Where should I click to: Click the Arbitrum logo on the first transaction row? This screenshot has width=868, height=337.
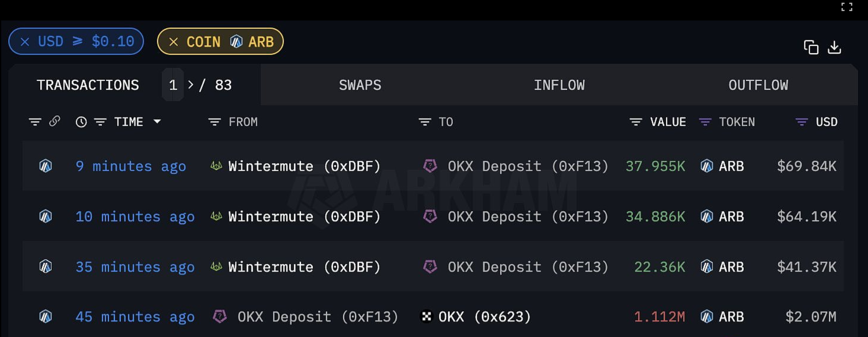(x=45, y=166)
